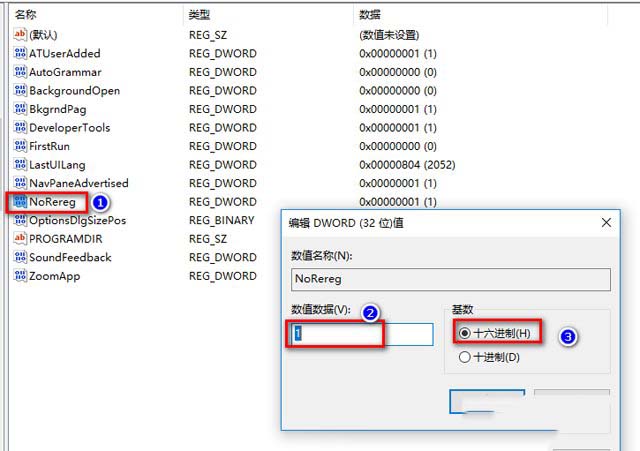Click the (默认) string value icon
This screenshot has height=451, width=640.
(x=20, y=34)
